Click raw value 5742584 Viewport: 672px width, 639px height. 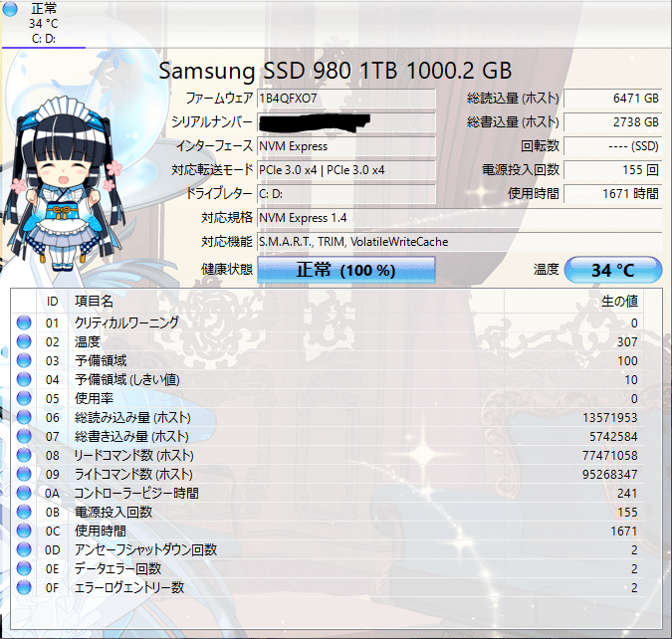613,436
